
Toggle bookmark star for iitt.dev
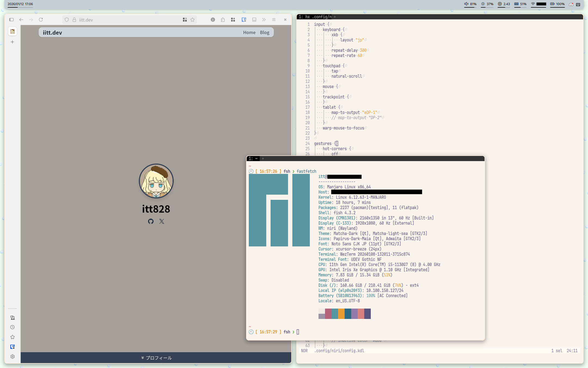(x=192, y=20)
